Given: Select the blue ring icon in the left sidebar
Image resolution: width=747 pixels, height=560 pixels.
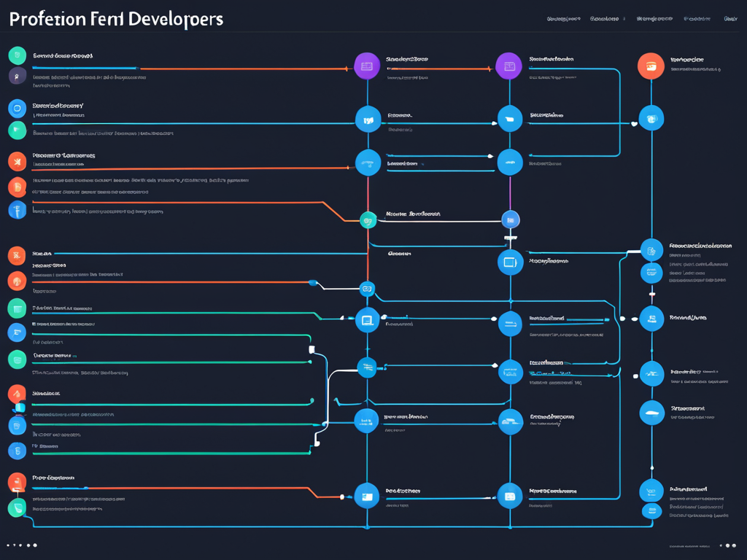Looking at the screenshot, I should tap(17, 109).
